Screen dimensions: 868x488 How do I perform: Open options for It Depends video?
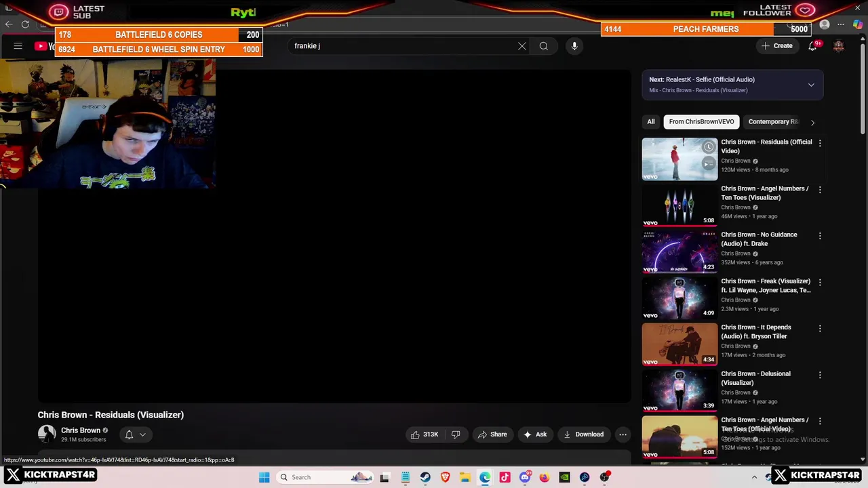(820, 328)
